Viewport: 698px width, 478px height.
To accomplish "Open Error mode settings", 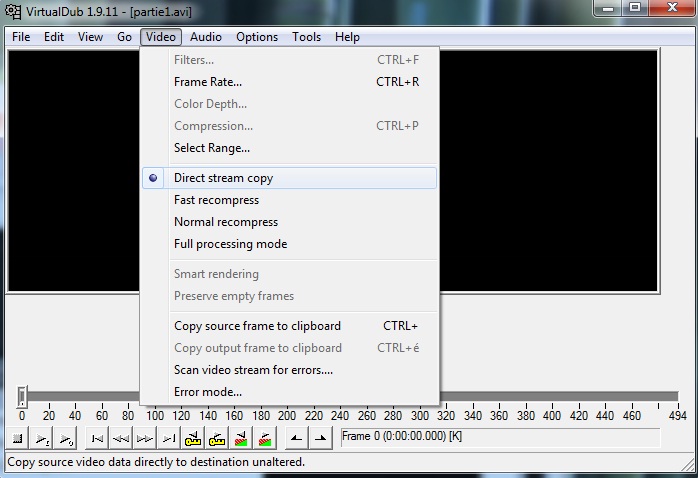I will (289, 392).
